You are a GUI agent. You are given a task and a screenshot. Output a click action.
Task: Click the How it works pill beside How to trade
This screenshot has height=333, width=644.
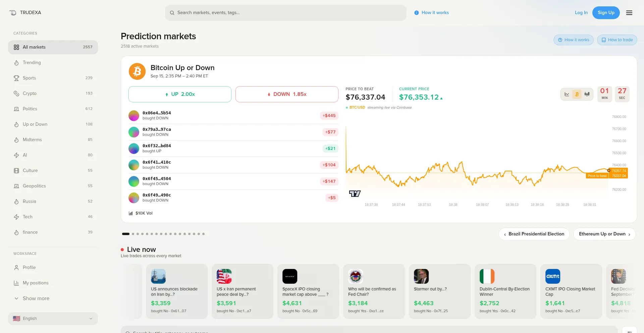click(x=574, y=40)
